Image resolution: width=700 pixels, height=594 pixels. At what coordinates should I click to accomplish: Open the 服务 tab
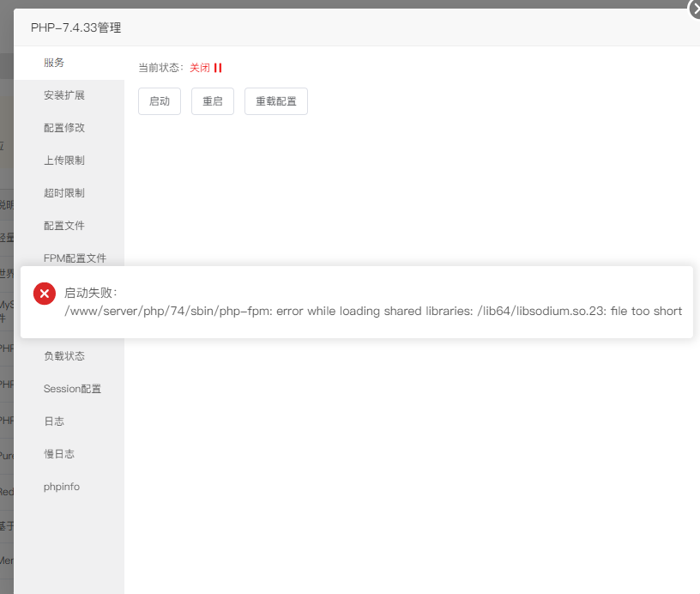click(69, 63)
